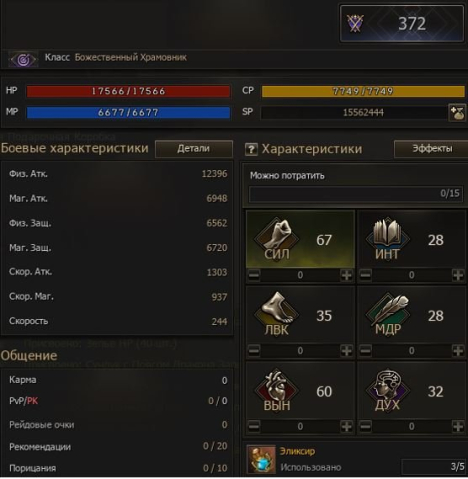The width and height of the screenshot is (468, 479).
Task: Increase МДР with plus button
Action: [458, 350]
